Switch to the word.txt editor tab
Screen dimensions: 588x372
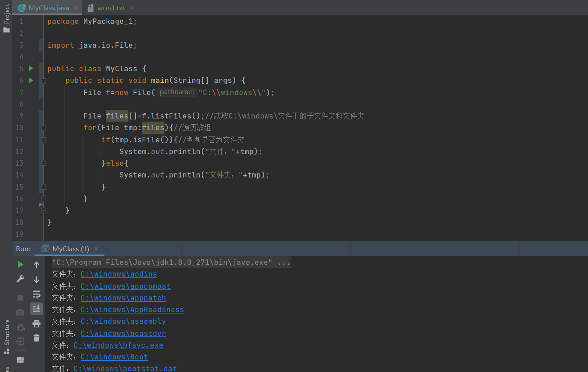tap(111, 8)
